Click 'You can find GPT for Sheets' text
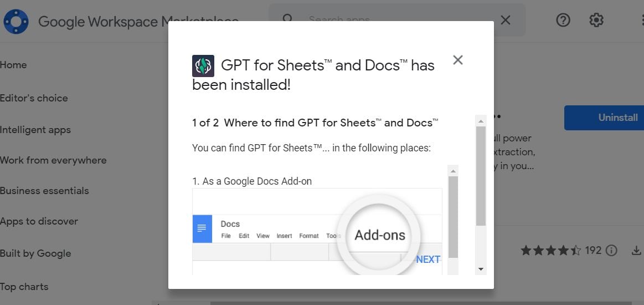The height and width of the screenshot is (305, 644). (311, 148)
